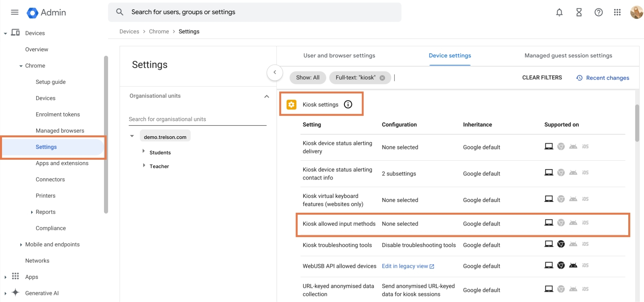Click the search magnifier icon
Image resolution: width=644 pixels, height=302 pixels.
click(120, 12)
